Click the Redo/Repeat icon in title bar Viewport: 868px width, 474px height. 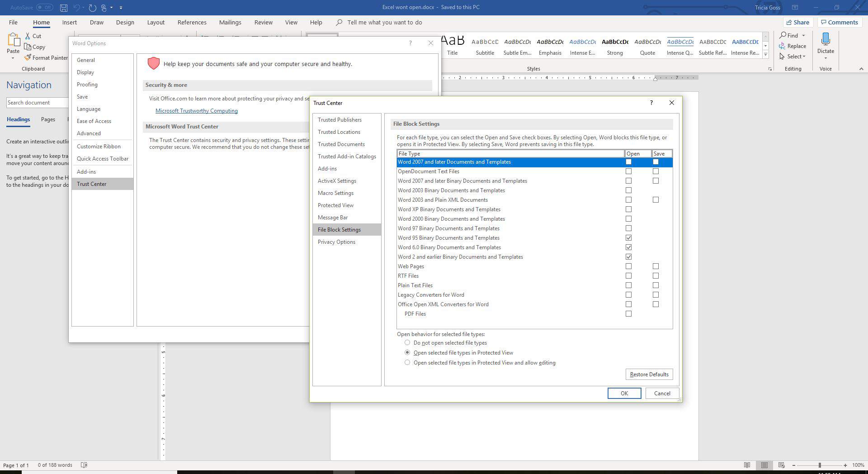point(92,8)
